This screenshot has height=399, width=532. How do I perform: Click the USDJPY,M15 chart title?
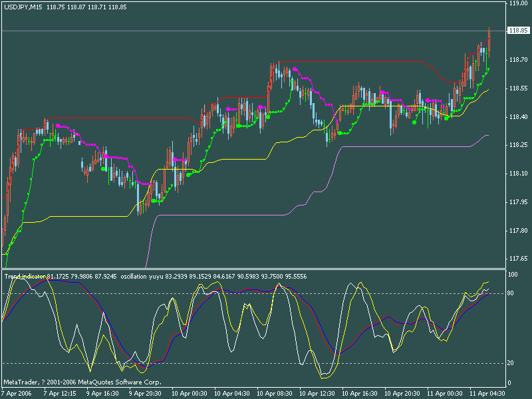coord(23,6)
